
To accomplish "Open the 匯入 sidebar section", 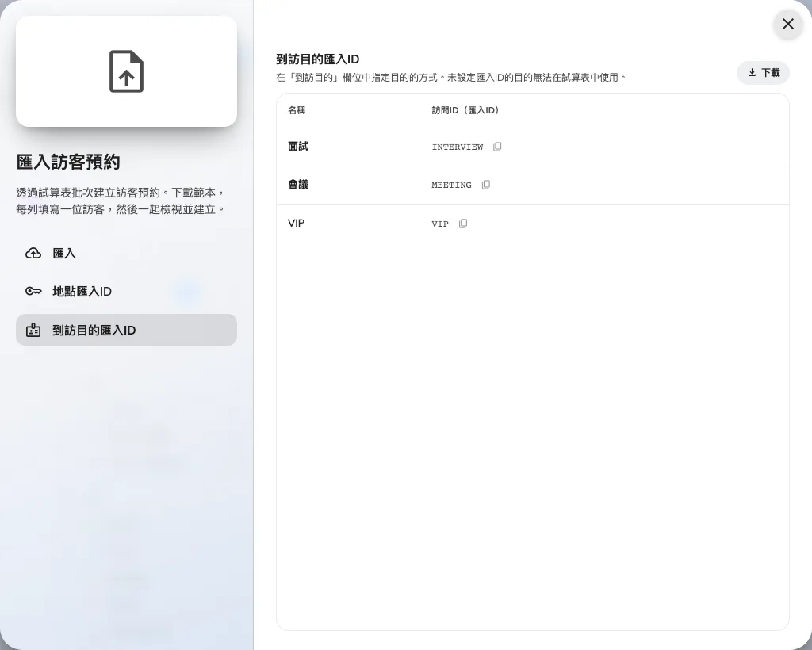I will click(x=126, y=254).
